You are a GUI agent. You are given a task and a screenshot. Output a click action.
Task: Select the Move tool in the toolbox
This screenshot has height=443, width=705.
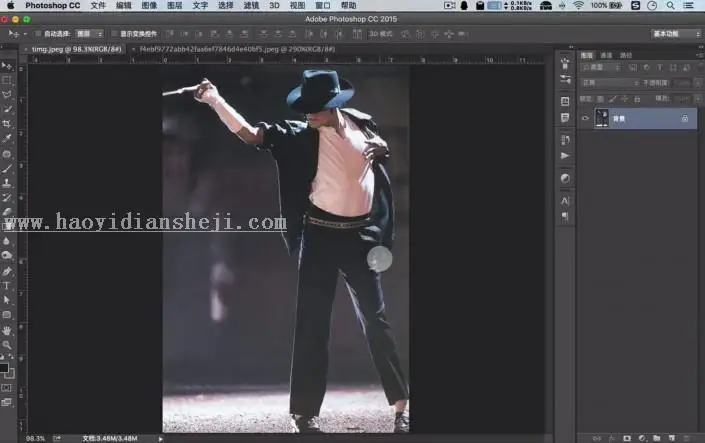tap(7, 66)
